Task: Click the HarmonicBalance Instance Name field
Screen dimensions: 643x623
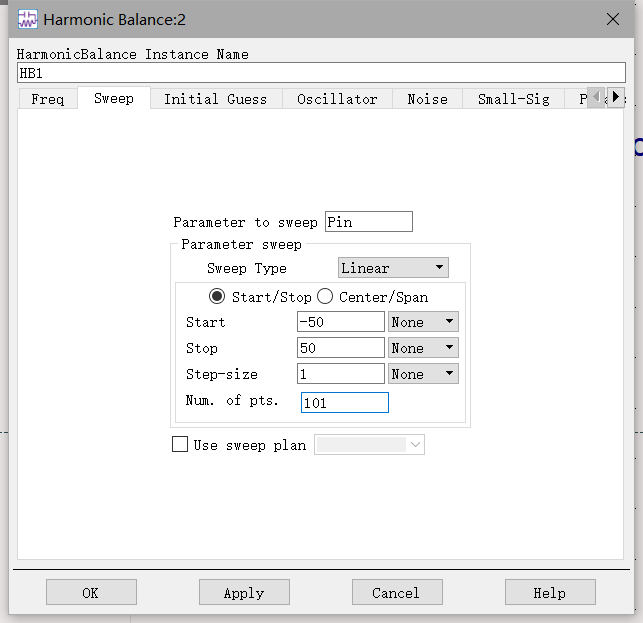Action: (321, 73)
